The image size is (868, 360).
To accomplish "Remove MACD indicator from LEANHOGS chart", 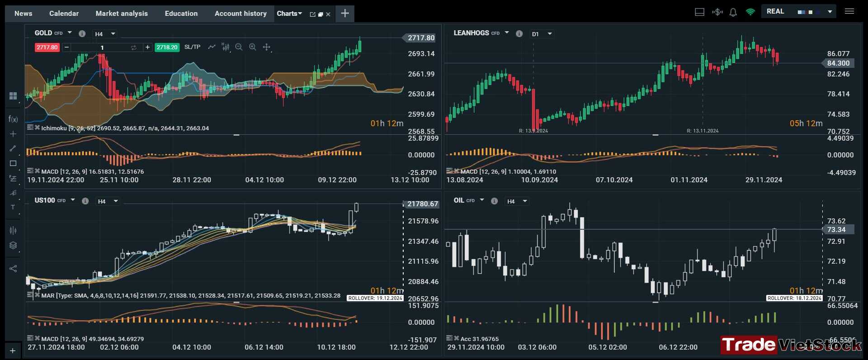I will (456, 171).
